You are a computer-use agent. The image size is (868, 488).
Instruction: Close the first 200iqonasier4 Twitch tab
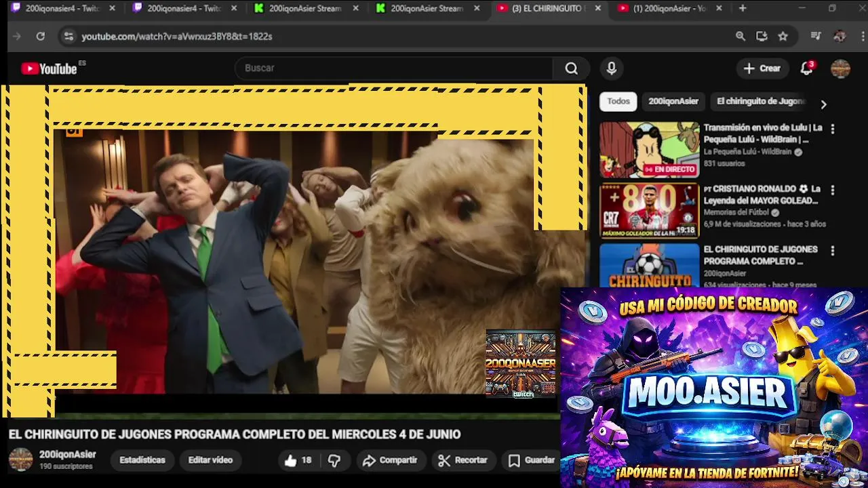113,8
